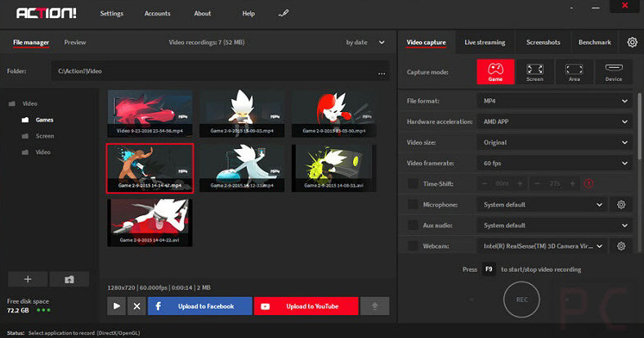Open Video framerate 60 fps dropdown
The width and height of the screenshot is (644, 338).
click(554, 163)
